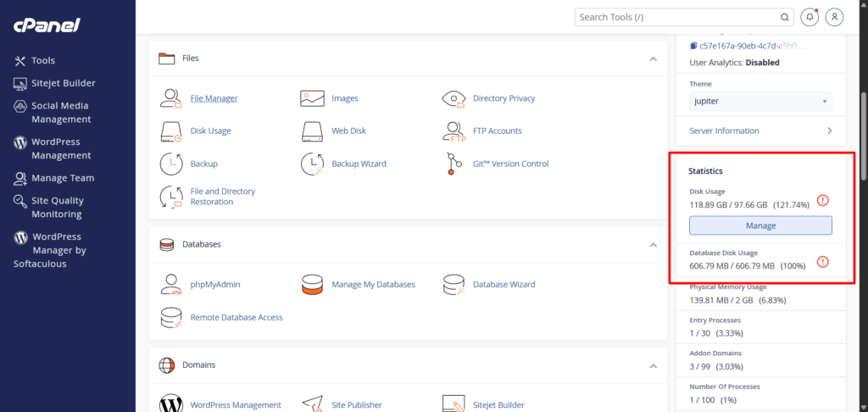Viewport: 868px width, 412px height.
Task: Collapse the Files section
Action: coord(653,58)
